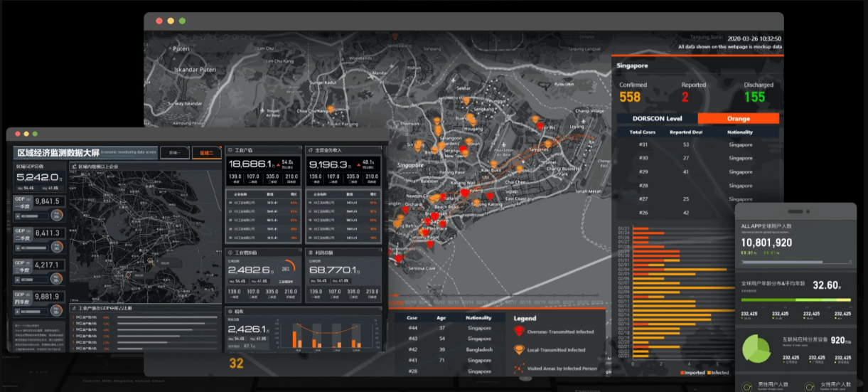Viewport: 868px width, 392px height.
Task: Click the 区域内规模以上企业 map header icon
Action: pyautogui.click(x=73, y=166)
